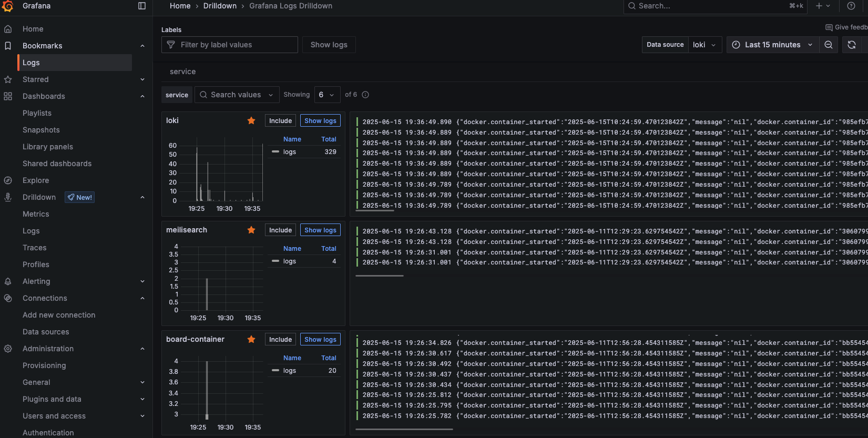Expand the Plugins and data section
The image size is (868, 438).
pos(142,399)
